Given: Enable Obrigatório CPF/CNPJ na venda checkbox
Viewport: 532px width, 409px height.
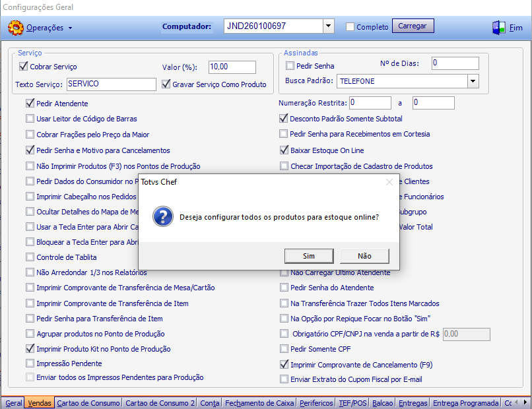Looking at the screenshot, I should [x=284, y=334].
